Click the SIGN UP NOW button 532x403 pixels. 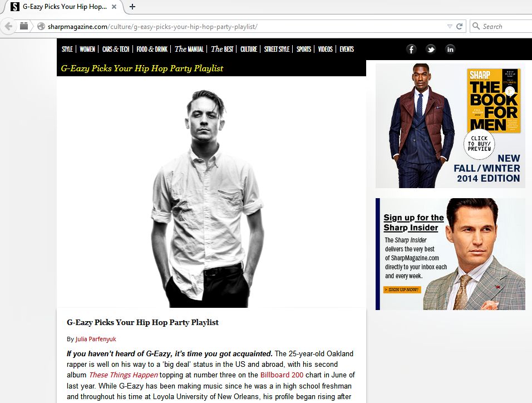402,289
